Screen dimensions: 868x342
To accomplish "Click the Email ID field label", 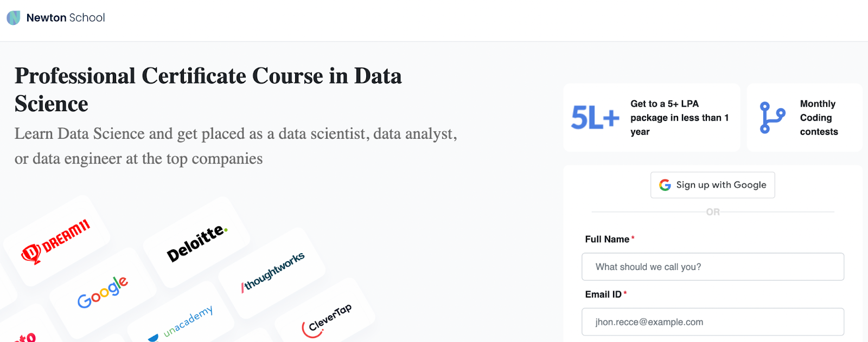I will click(603, 294).
